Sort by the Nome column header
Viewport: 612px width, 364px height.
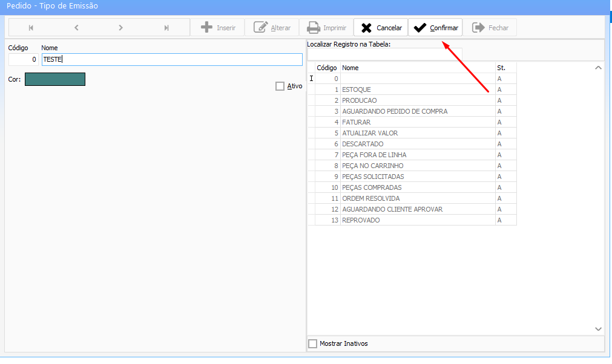(418, 68)
